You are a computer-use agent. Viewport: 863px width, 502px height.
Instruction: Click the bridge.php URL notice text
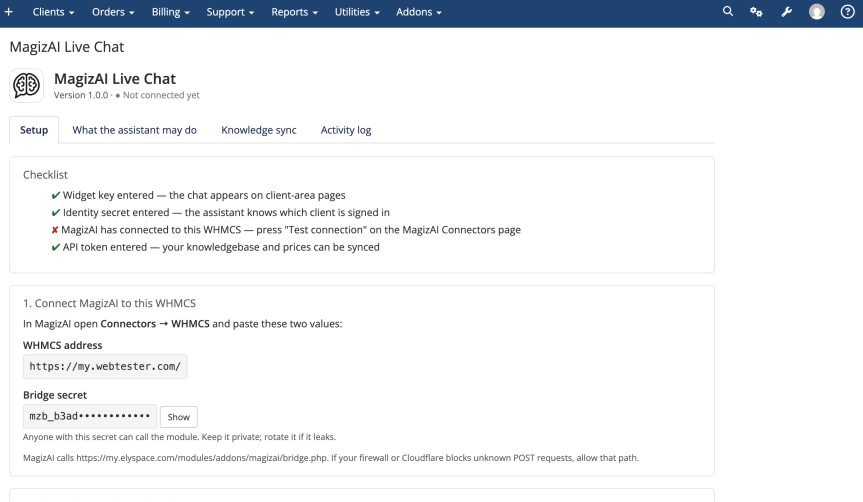331,457
